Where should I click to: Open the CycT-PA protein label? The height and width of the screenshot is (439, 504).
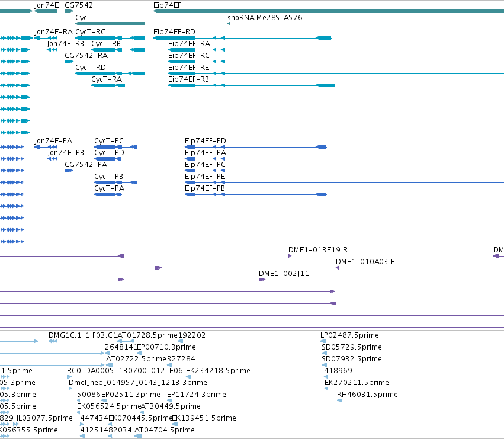pyautogui.click(x=110, y=188)
